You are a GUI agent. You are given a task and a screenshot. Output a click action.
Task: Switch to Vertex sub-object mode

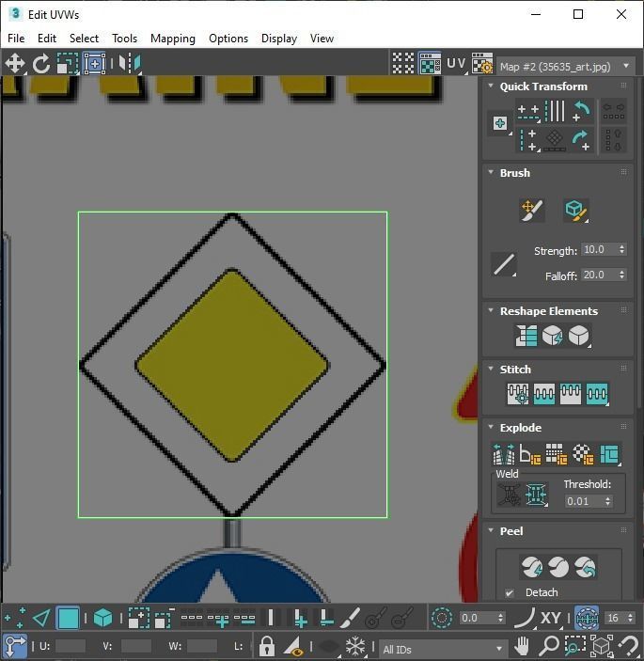(x=14, y=618)
